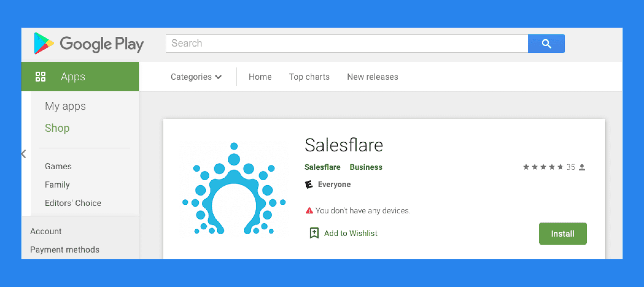
Task: Collapse the sidebar with the left chevron
Action: pos(24,154)
